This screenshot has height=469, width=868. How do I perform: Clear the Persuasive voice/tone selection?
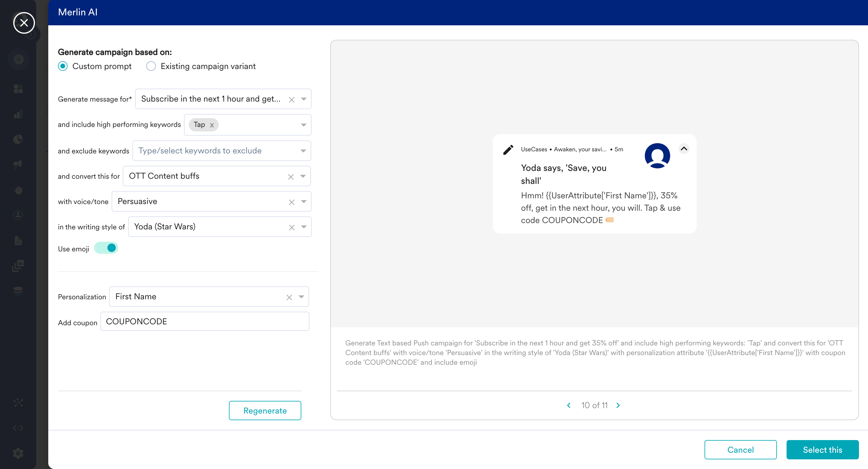(x=291, y=202)
